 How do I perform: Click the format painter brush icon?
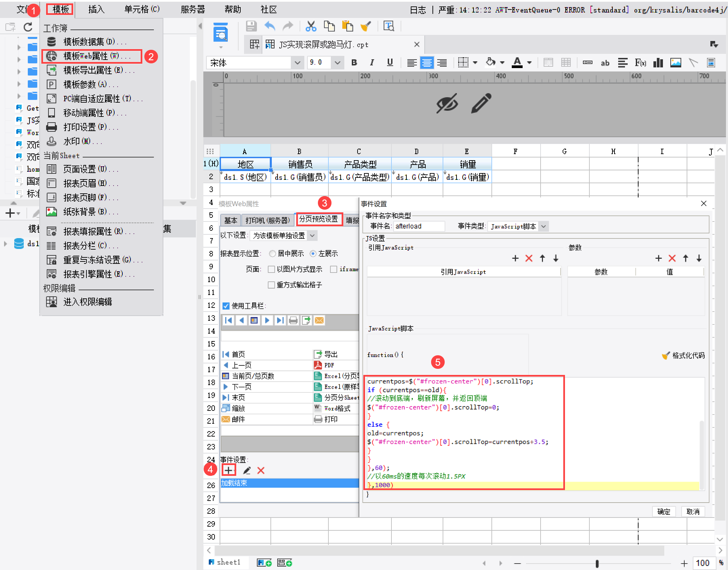[365, 26]
